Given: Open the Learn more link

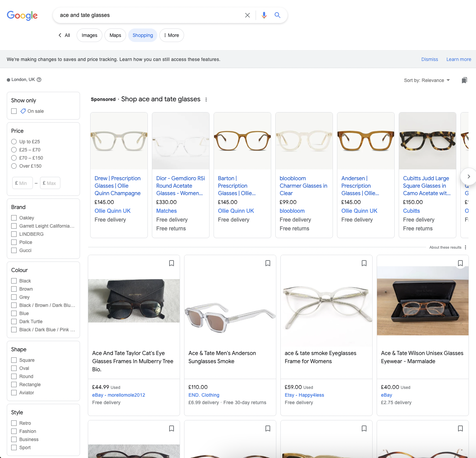Looking at the screenshot, I should click(x=459, y=59).
